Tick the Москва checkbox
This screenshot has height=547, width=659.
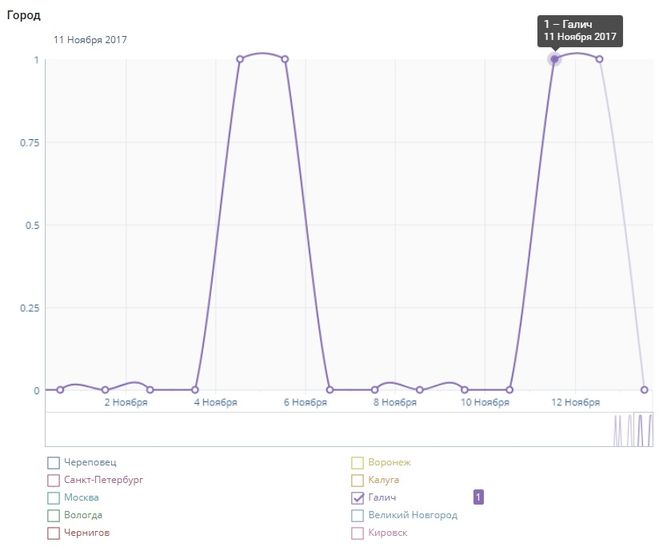point(53,498)
